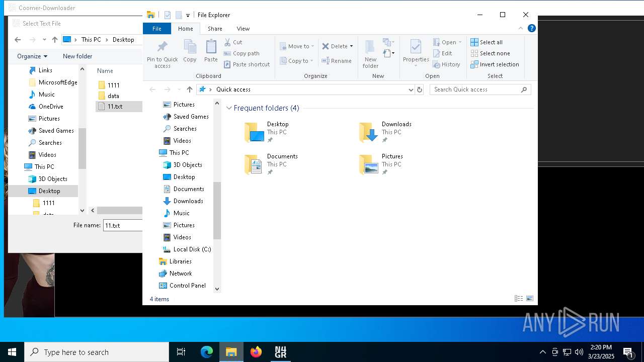Click Select none in ribbon
Image resolution: width=644 pixels, height=362 pixels.
pos(490,53)
